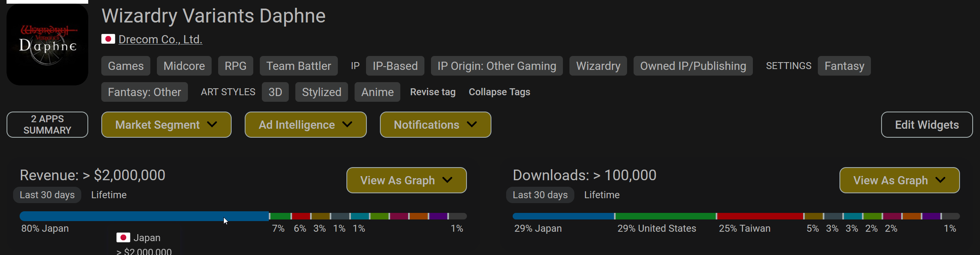
Task: Click the Japan flag in tooltip
Action: pos(123,237)
